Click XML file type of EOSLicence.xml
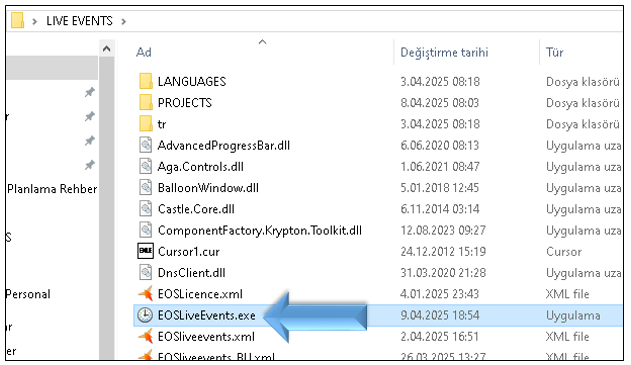 (567, 294)
